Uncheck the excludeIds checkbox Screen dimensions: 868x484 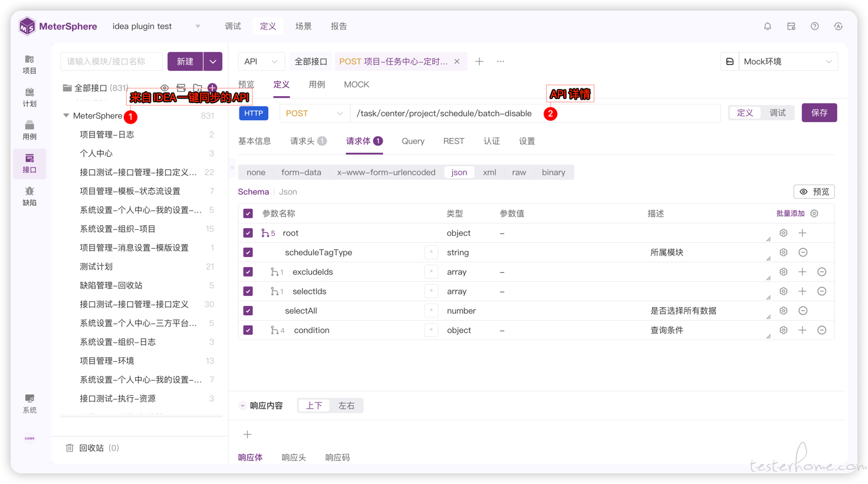(248, 272)
